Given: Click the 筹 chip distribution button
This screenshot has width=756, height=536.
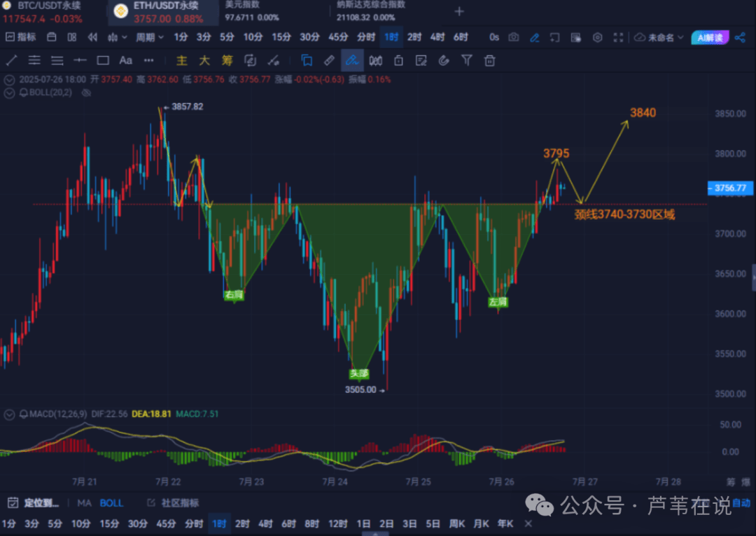Looking at the screenshot, I should [227, 60].
